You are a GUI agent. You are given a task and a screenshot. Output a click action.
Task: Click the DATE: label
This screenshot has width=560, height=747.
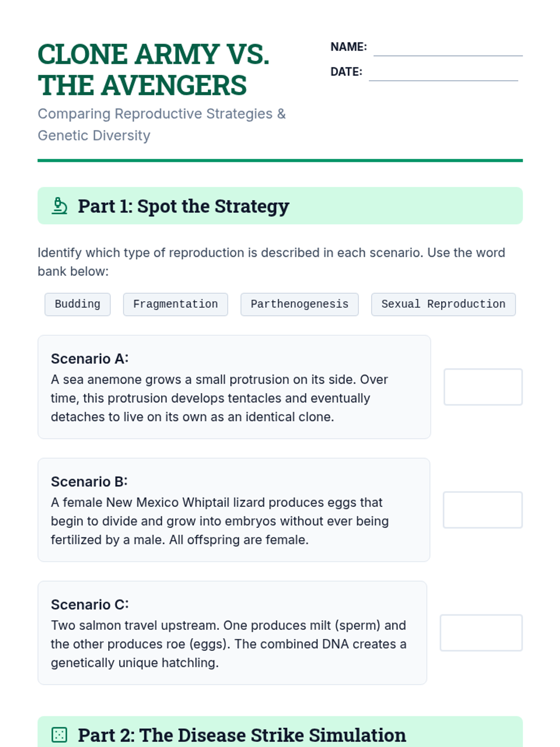(346, 71)
